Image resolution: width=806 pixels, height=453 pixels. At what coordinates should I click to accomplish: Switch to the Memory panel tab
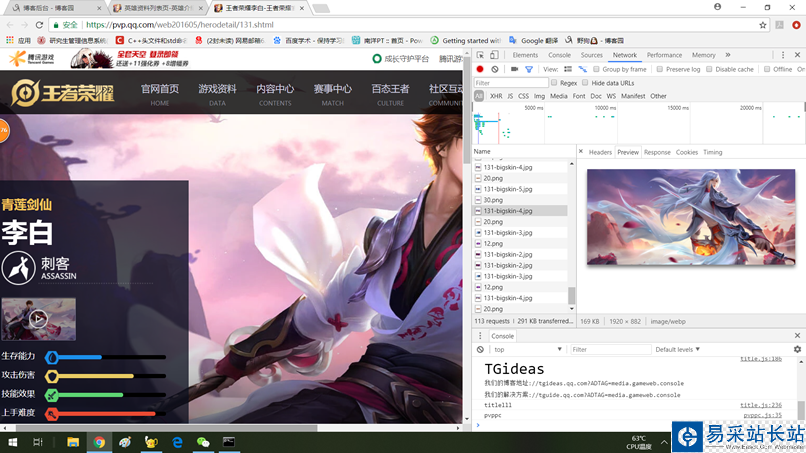(x=703, y=55)
